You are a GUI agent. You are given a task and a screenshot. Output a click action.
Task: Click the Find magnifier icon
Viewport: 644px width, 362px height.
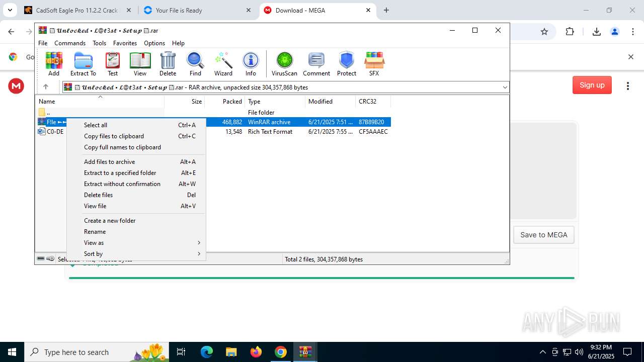tap(195, 64)
